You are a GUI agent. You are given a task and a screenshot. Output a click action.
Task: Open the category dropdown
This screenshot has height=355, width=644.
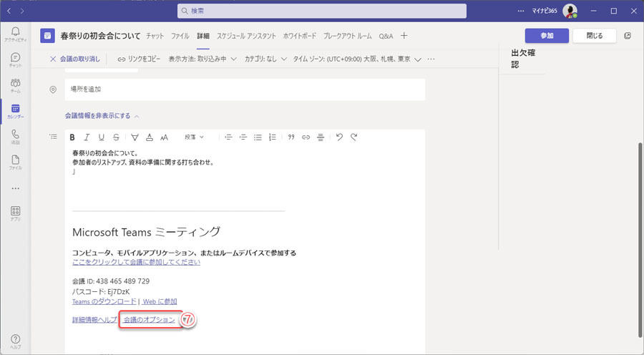coord(265,59)
